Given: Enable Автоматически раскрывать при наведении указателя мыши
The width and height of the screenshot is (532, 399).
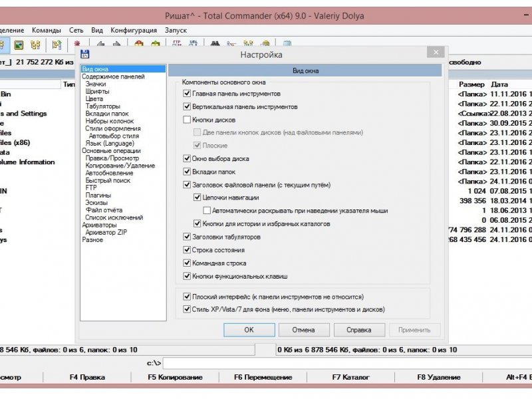Looking at the screenshot, I should tap(207, 210).
